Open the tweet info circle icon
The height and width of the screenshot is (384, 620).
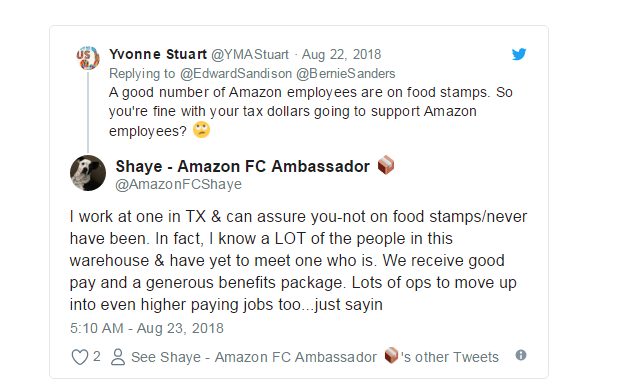point(521,355)
